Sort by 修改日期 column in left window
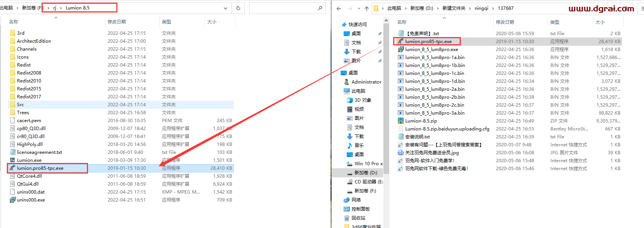 [x=117, y=22]
